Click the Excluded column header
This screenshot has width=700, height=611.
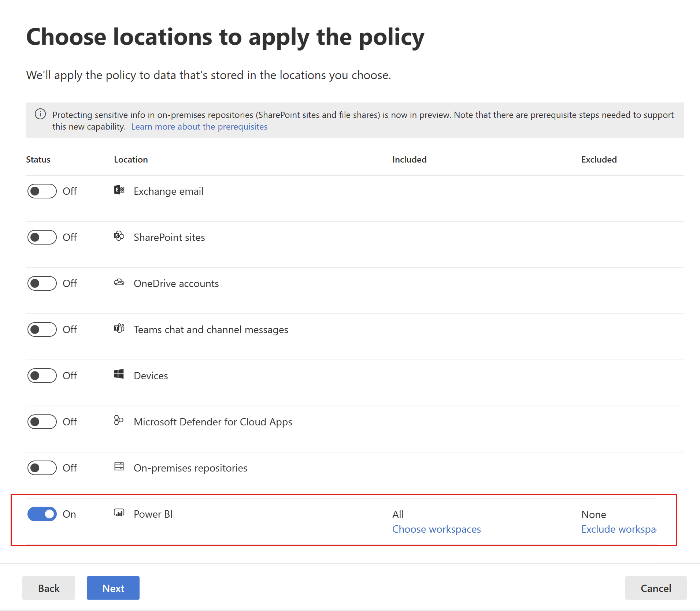point(599,160)
